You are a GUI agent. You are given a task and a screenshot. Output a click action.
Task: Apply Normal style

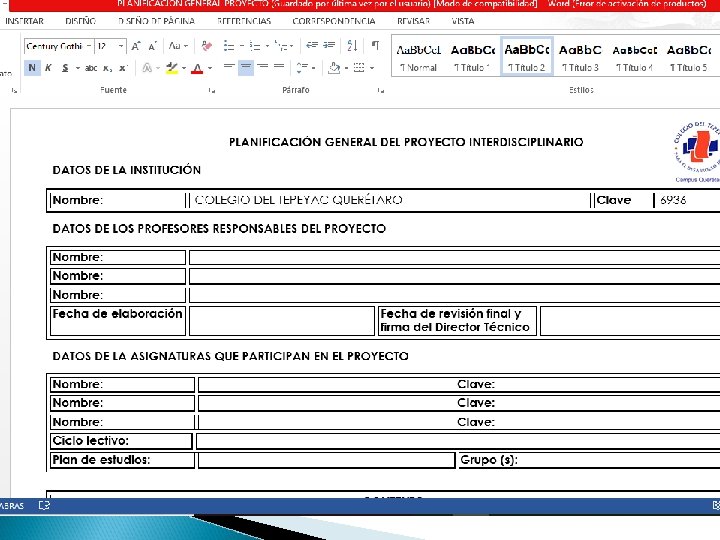click(418, 57)
